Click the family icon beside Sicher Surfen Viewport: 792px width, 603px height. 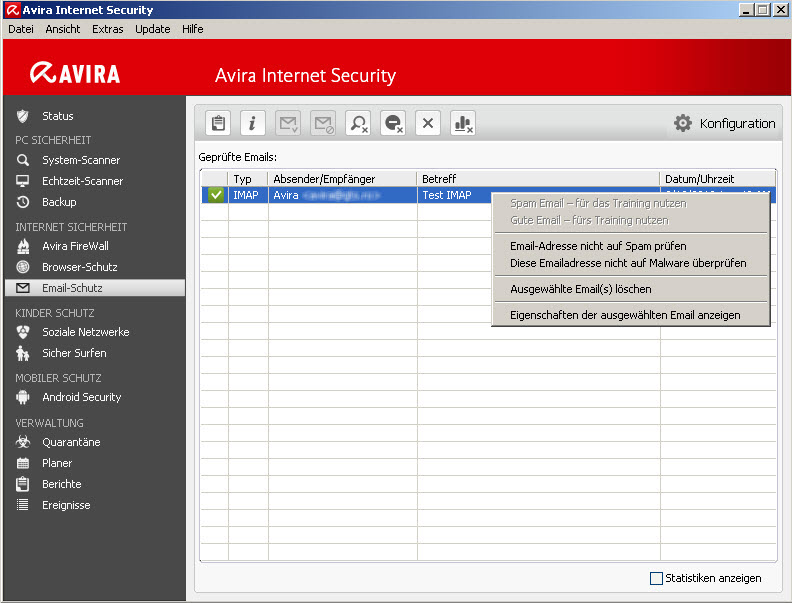click(23, 353)
